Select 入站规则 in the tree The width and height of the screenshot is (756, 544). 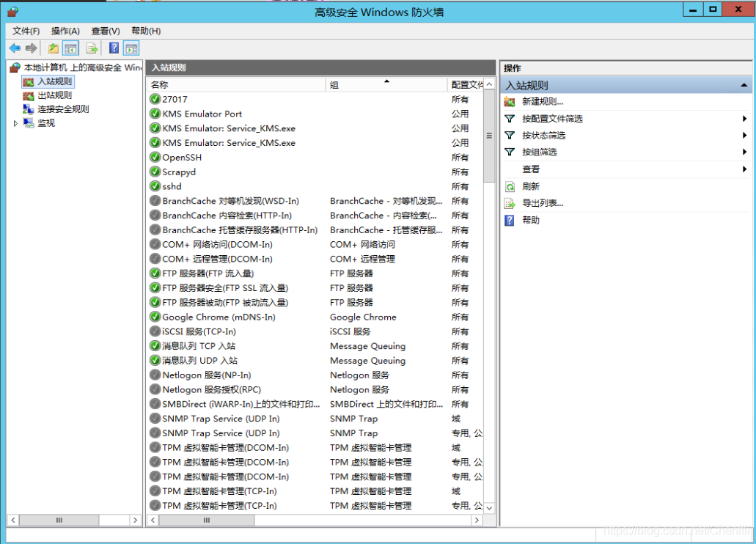click(55, 81)
